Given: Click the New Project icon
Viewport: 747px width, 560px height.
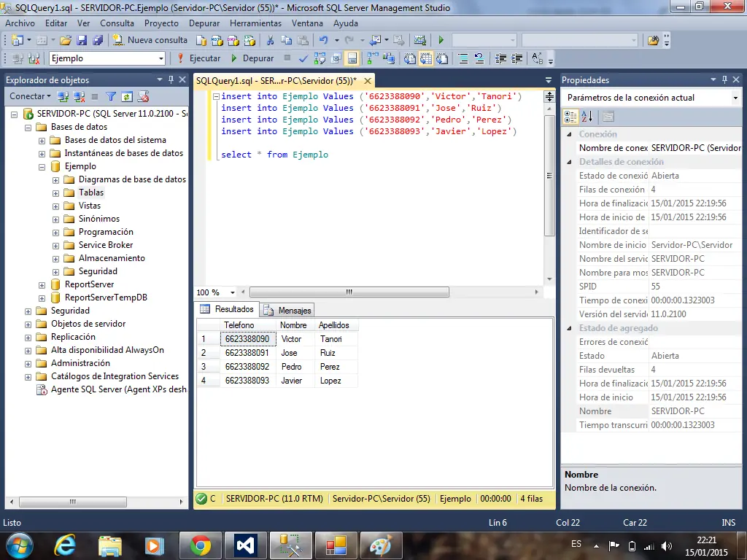Looking at the screenshot, I should (18, 41).
